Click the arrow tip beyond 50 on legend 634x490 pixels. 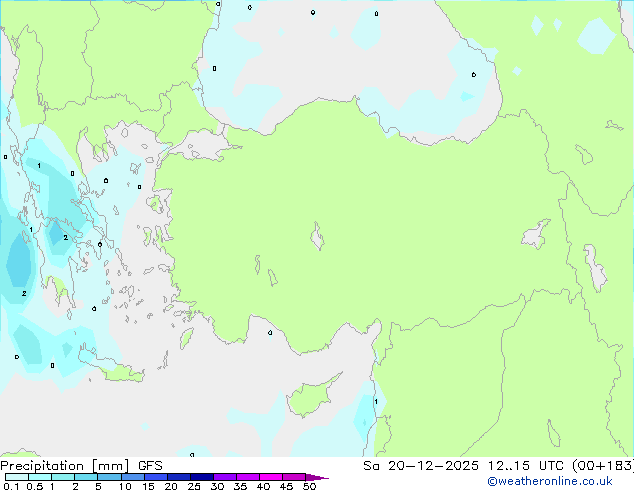pos(317,477)
